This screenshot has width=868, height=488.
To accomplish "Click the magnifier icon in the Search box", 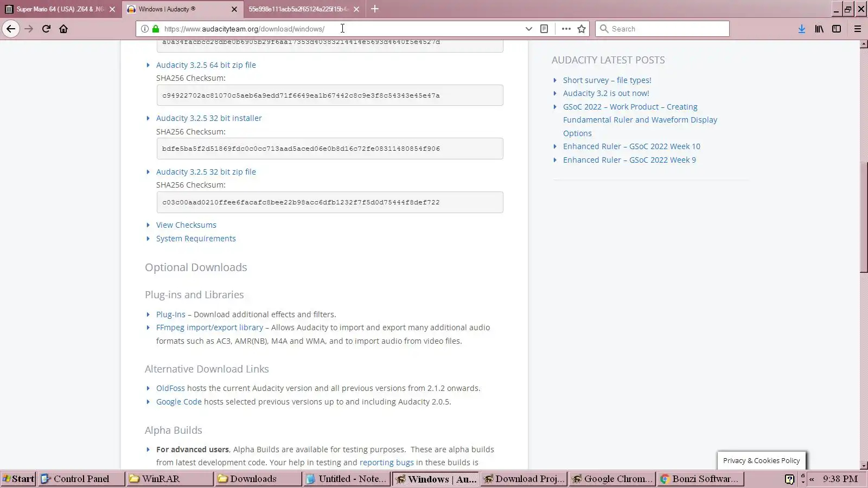I will [604, 29].
